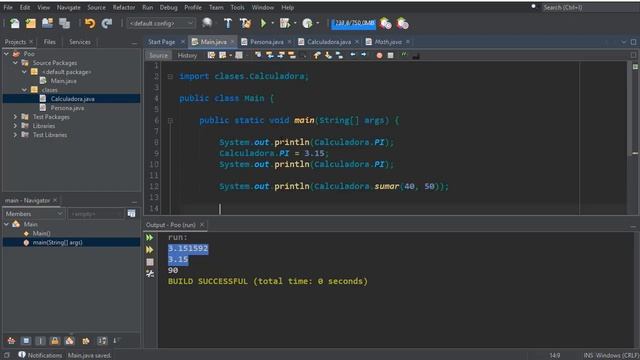Click the New File toolbar icon
This screenshot has width=640, height=360.
pos(15,23)
